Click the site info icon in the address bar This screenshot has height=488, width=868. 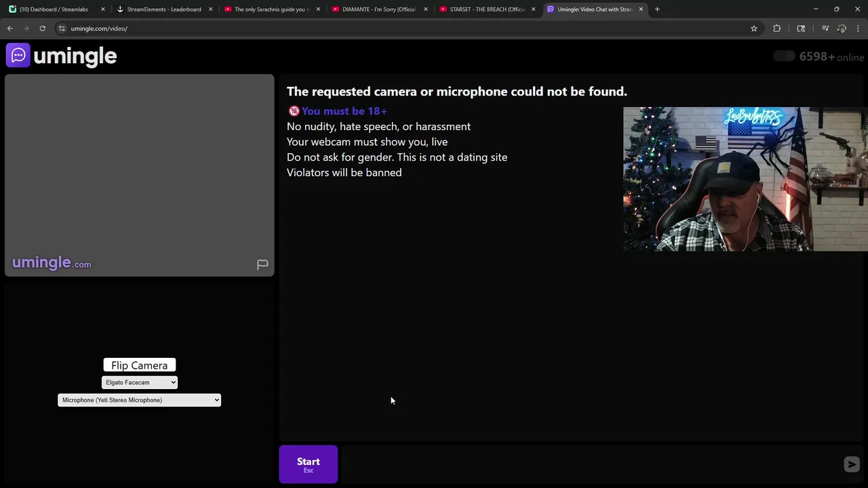coord(62,28)
